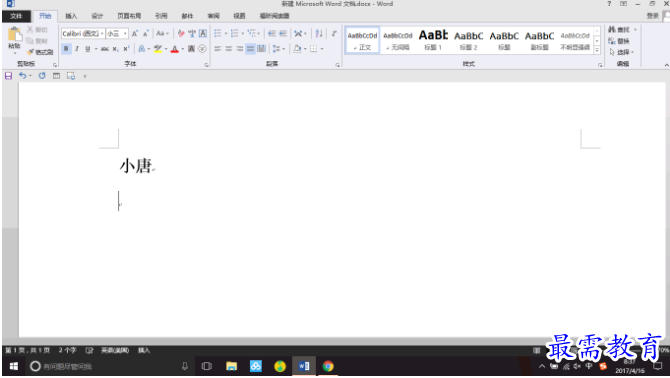Align text right
Screen dimensions: 670x378
pos(239,49)
